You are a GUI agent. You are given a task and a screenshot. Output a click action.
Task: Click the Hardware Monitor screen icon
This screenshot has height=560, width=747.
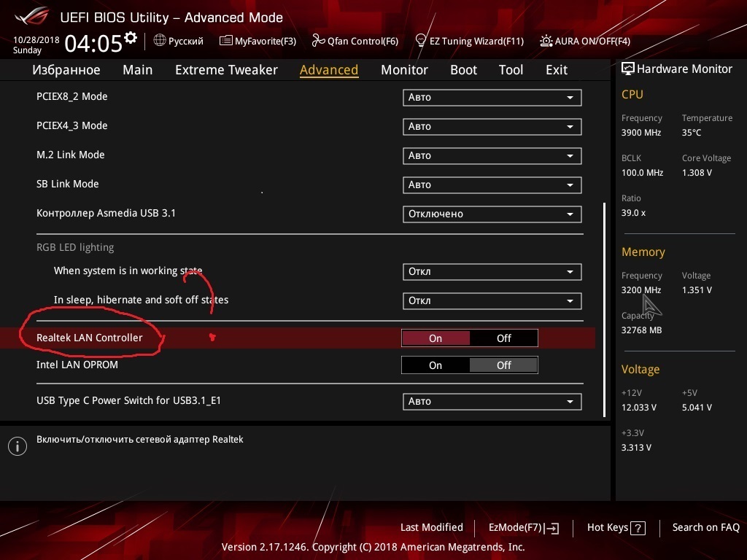coord(628,69)
